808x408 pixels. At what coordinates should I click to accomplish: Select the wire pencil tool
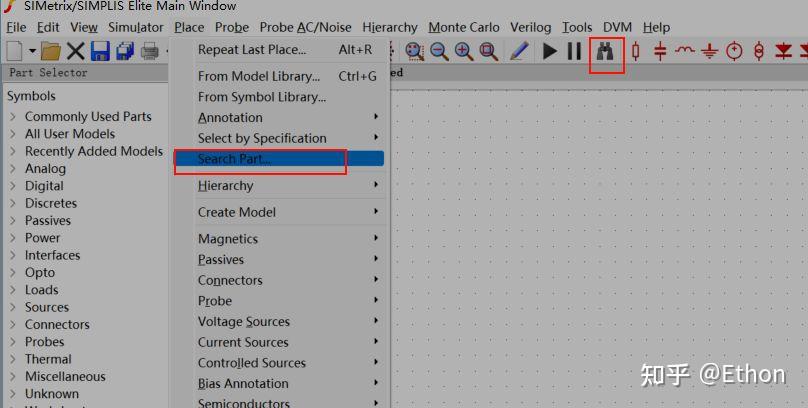[519, 51]
